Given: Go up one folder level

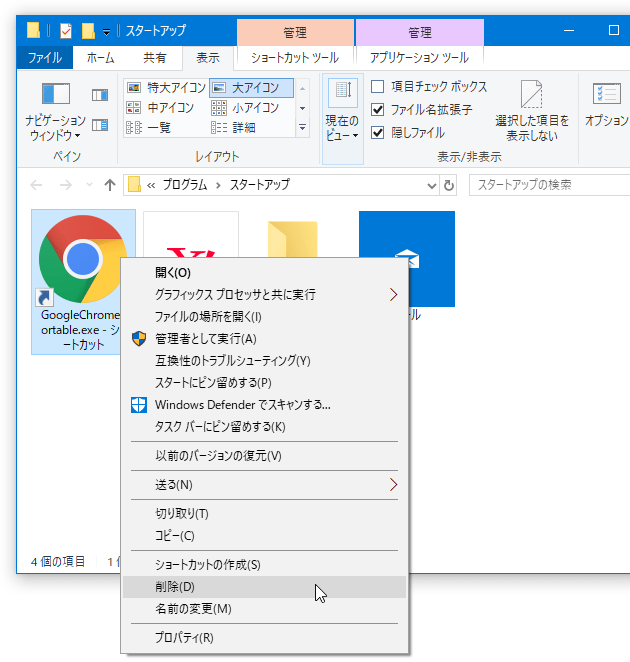Looking at the screenshot, I should pos(110,185).
